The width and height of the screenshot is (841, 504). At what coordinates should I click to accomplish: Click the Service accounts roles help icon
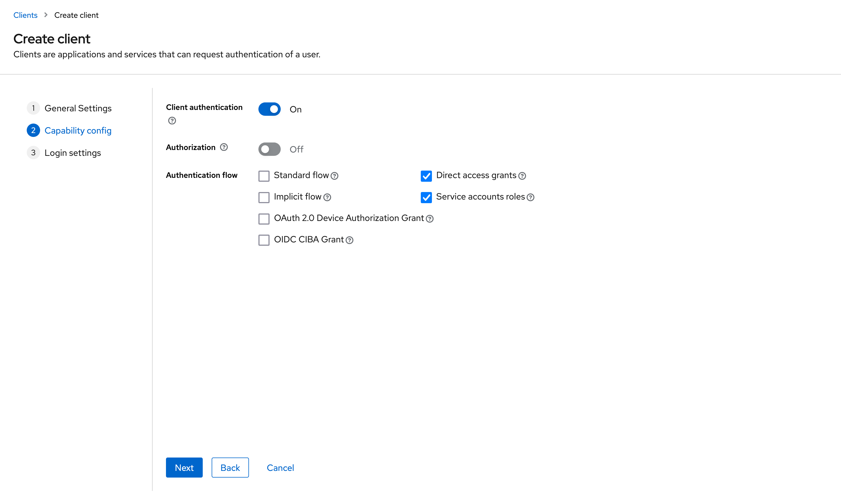point(531,197)
